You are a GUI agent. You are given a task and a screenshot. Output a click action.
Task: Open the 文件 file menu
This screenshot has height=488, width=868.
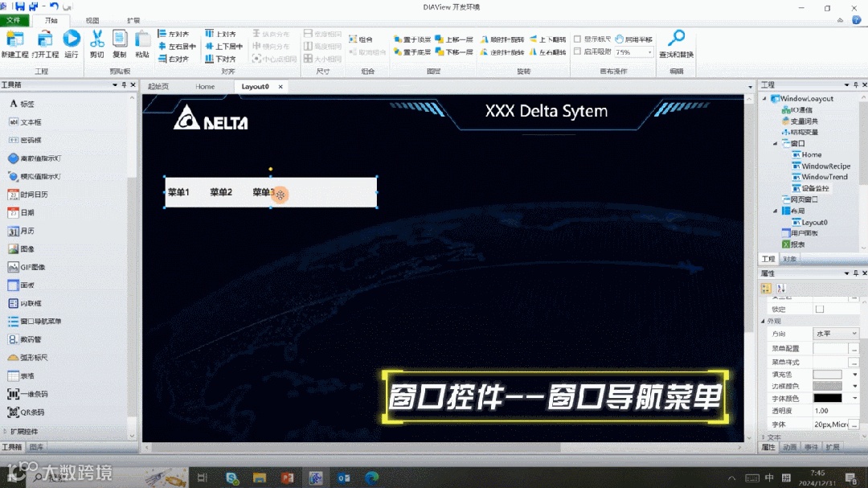[x=13, y=20]
